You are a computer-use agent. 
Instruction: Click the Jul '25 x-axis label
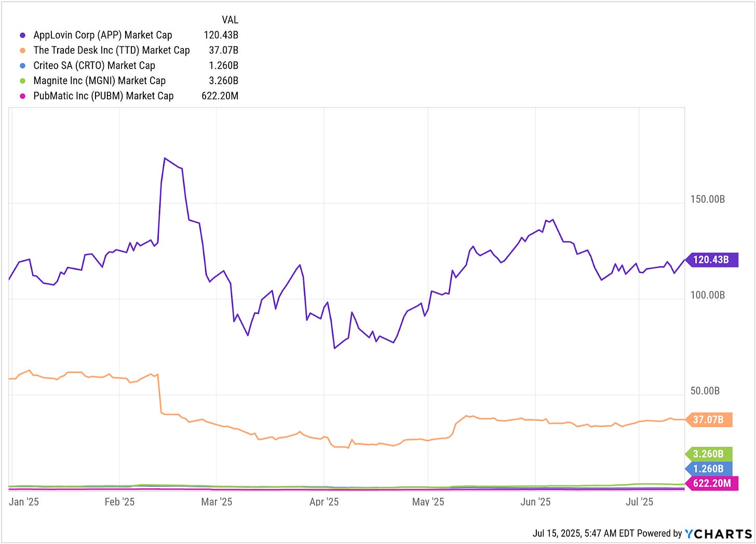point(640,501)
